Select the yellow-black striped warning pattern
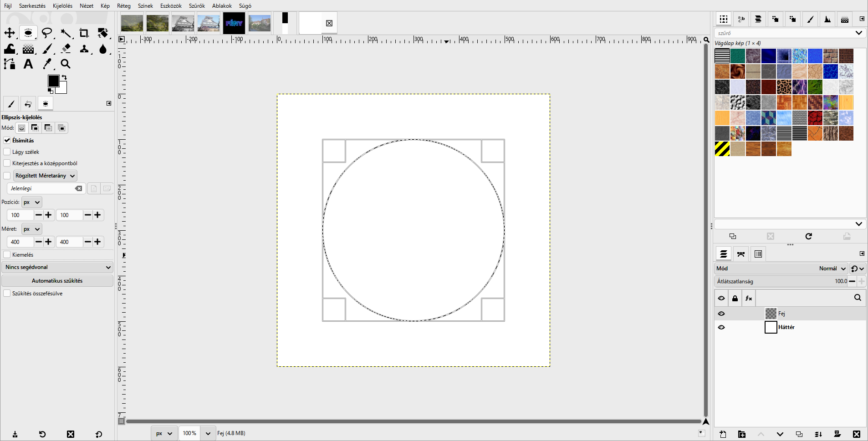Image resolution: width=868 pixels, height=441 pixels. point(722,149)
